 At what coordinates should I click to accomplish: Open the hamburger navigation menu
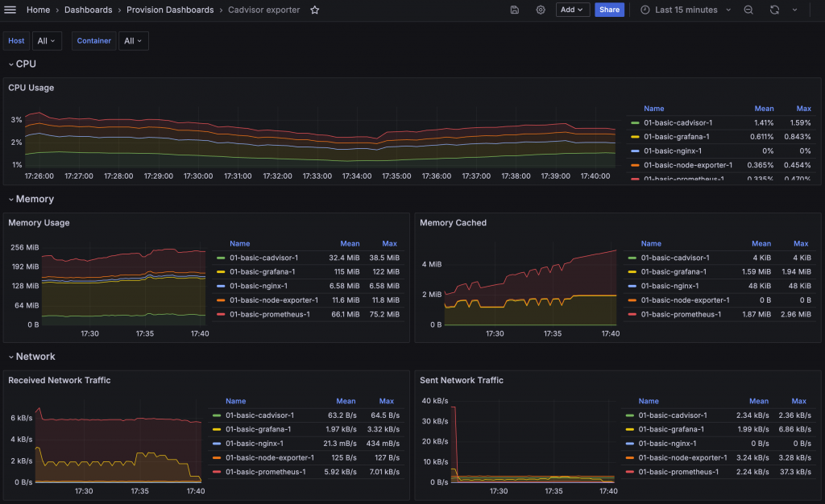(x=10, y=10)
